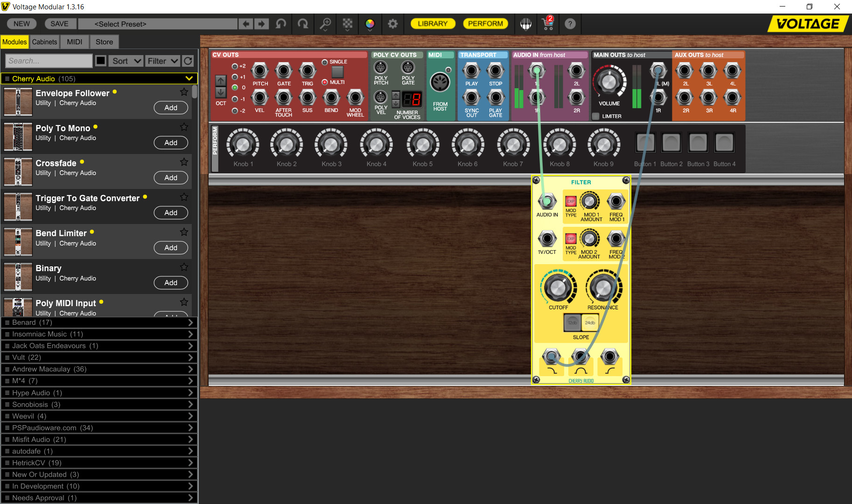Click the NEW button

(x=21, y=24)
